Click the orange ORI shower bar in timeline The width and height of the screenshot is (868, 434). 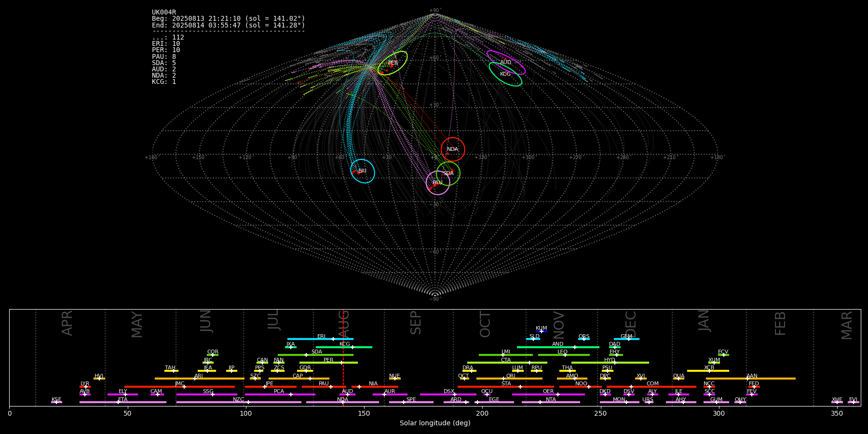tap(509, 379)
